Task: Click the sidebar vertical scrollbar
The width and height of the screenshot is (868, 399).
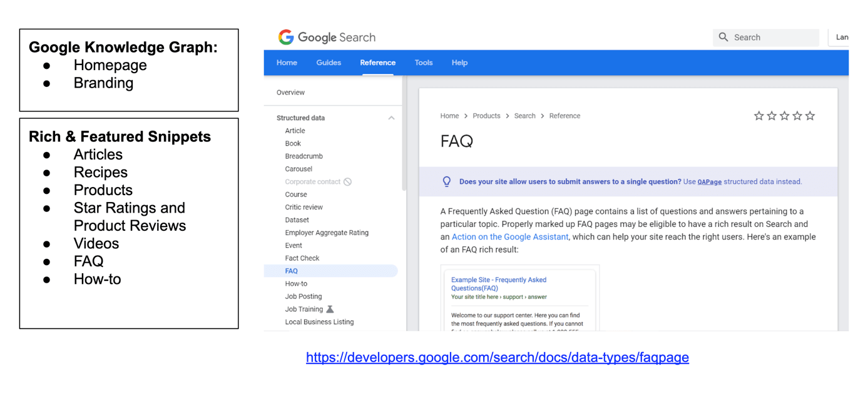Action: pyautogui.click(x=404, y=134)
